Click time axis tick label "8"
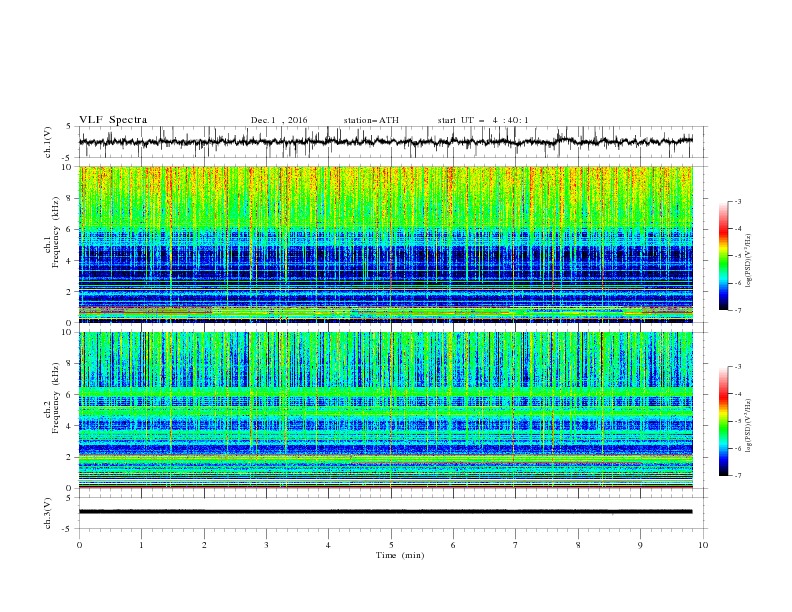The height and width of the screenshot is (612, 792). (x=578, y=545)
